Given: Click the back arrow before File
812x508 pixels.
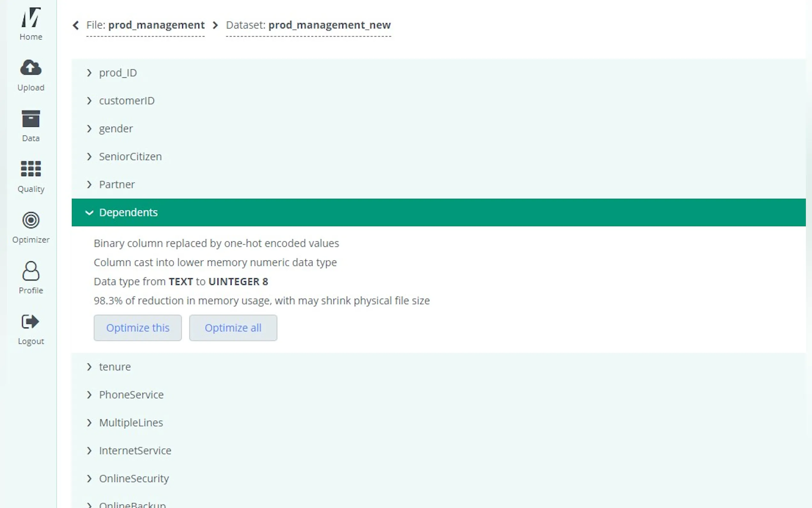Looking at the screenshot, I should (76, 25).
